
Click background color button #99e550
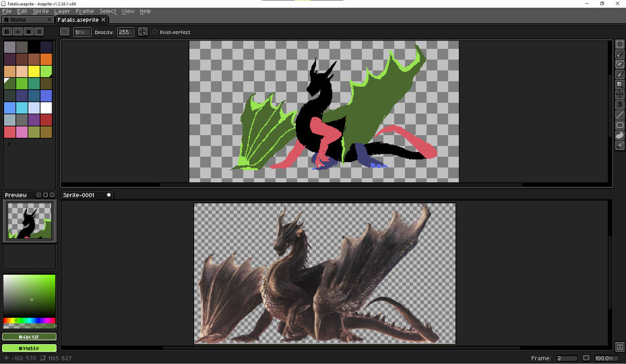[29, 348]
